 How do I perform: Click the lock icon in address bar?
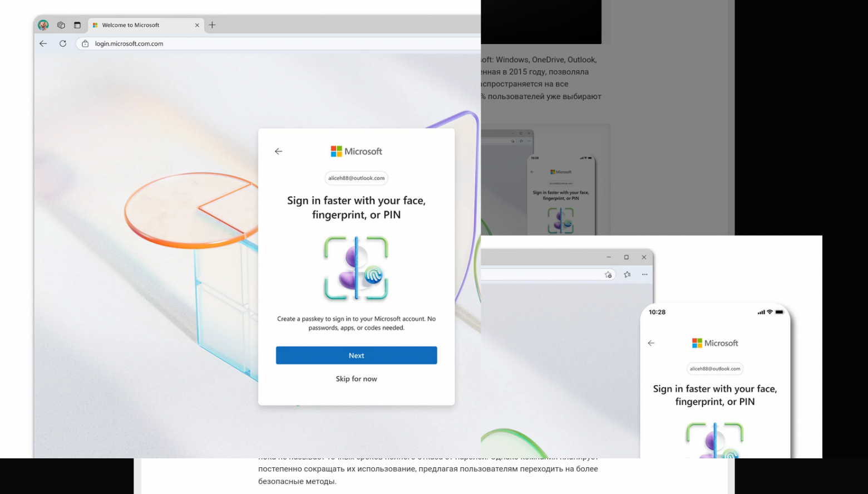85,43
